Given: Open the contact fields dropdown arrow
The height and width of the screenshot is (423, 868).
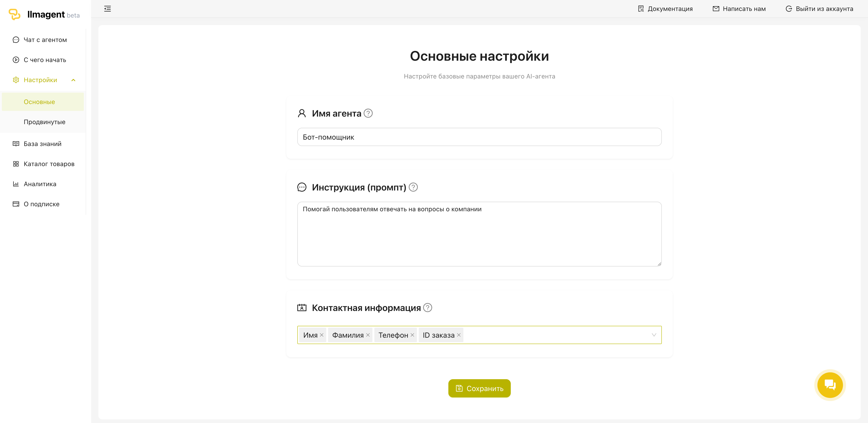Looking at the screenshot, I should coord(654,335).
